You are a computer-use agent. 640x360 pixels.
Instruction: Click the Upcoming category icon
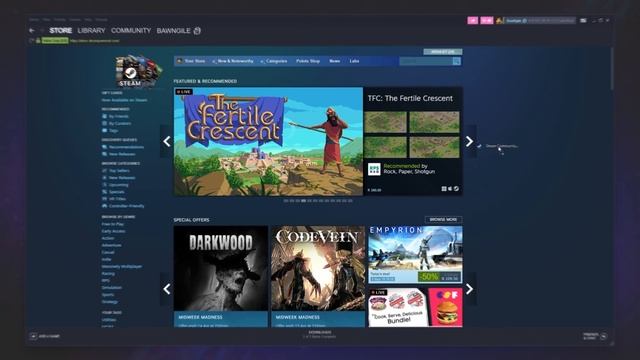click(x=104, y=185)
